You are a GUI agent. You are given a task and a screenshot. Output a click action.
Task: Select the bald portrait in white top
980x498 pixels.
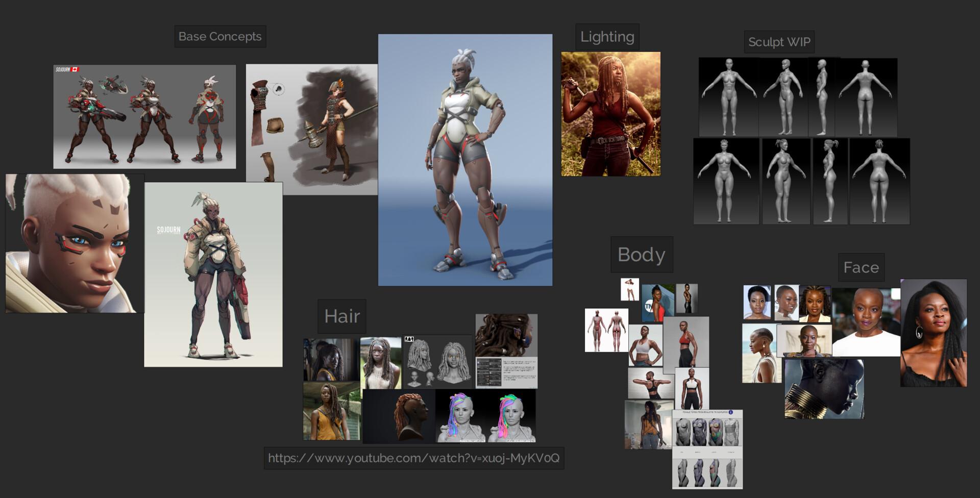866,322
